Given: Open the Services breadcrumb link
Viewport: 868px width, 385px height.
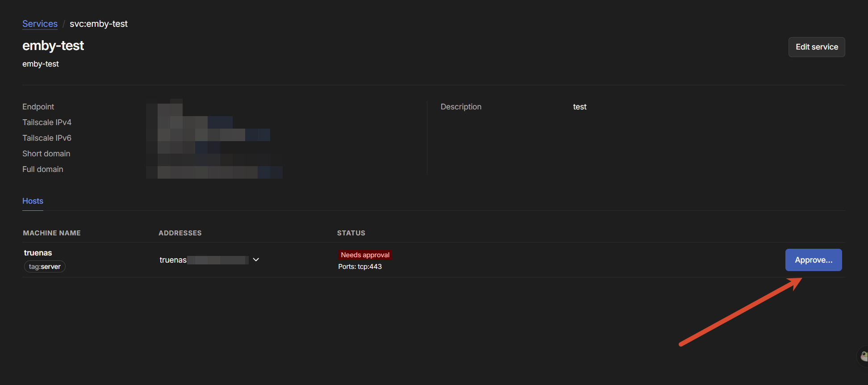Looking at the screenshot, I should [x=40, y=24].
